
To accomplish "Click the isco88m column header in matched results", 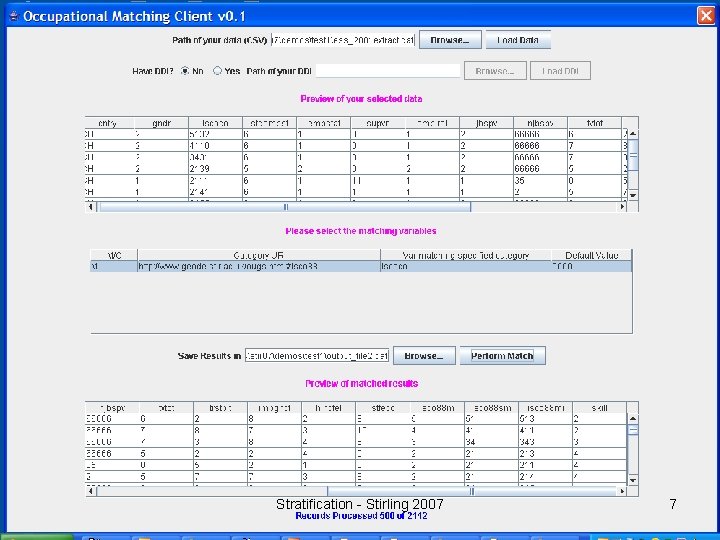I will pos(437,408).
